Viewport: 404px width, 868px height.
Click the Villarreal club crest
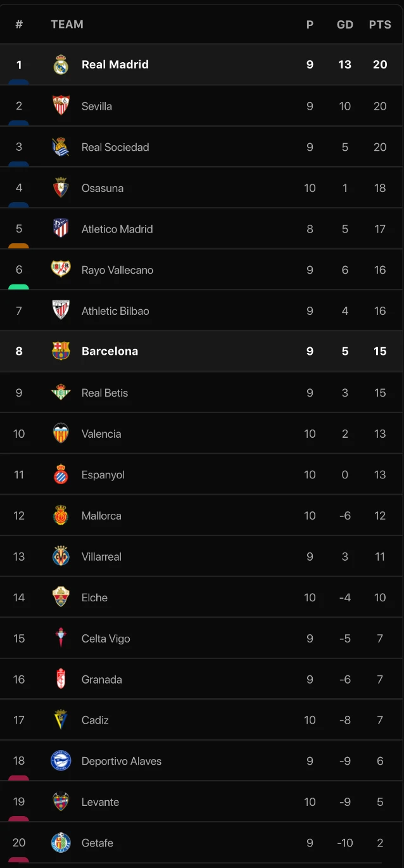pyautogui.click(x=61, y=556)
